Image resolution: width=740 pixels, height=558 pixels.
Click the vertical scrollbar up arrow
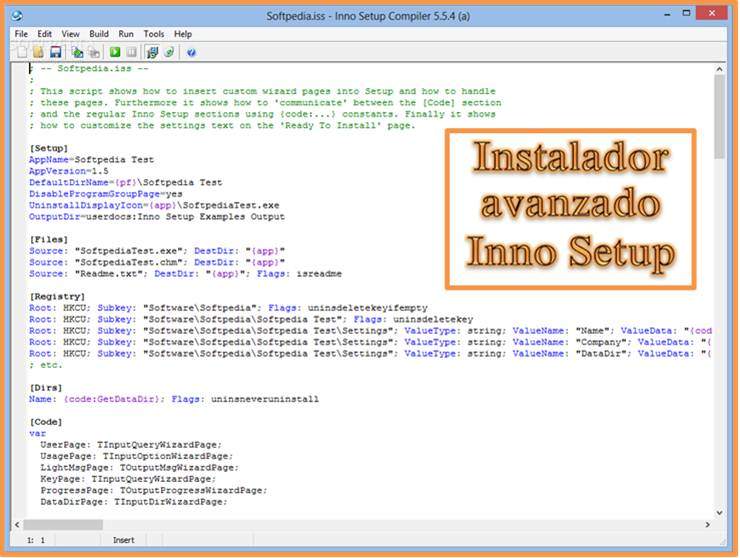[719, 69]
